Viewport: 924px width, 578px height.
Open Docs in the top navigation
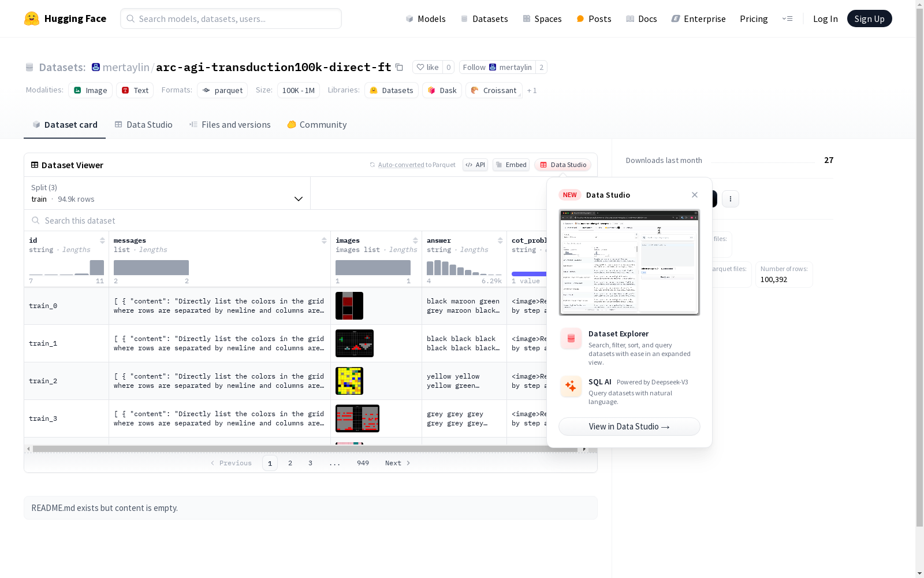(x=641, y=18)
